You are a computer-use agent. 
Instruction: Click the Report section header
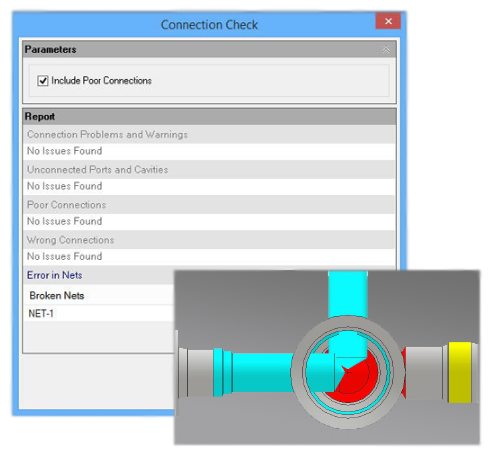tap(209, 117)
